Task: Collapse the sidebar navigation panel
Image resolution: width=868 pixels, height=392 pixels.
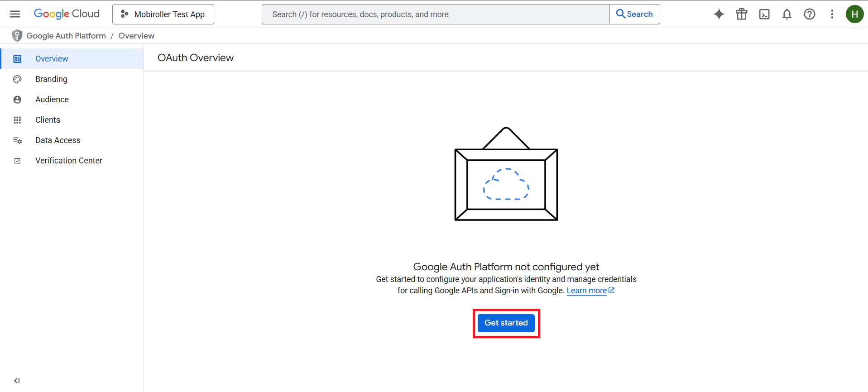Action: pos(17,381)
